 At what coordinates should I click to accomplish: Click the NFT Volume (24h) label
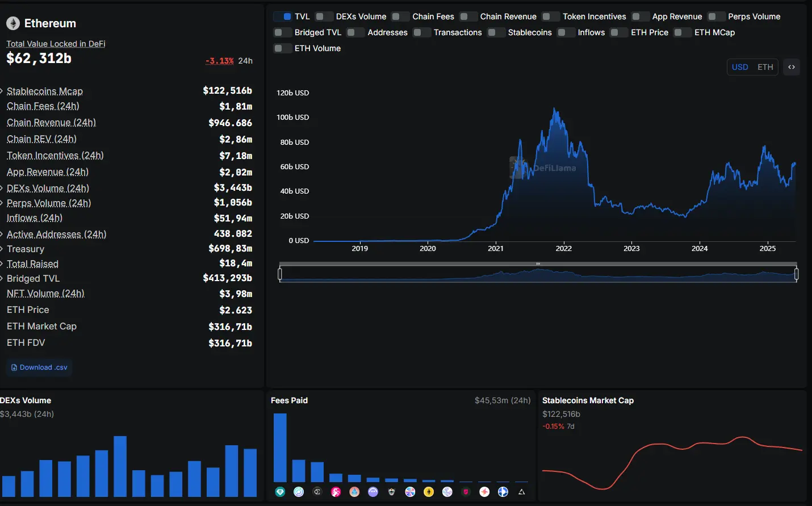coord(45,294)
